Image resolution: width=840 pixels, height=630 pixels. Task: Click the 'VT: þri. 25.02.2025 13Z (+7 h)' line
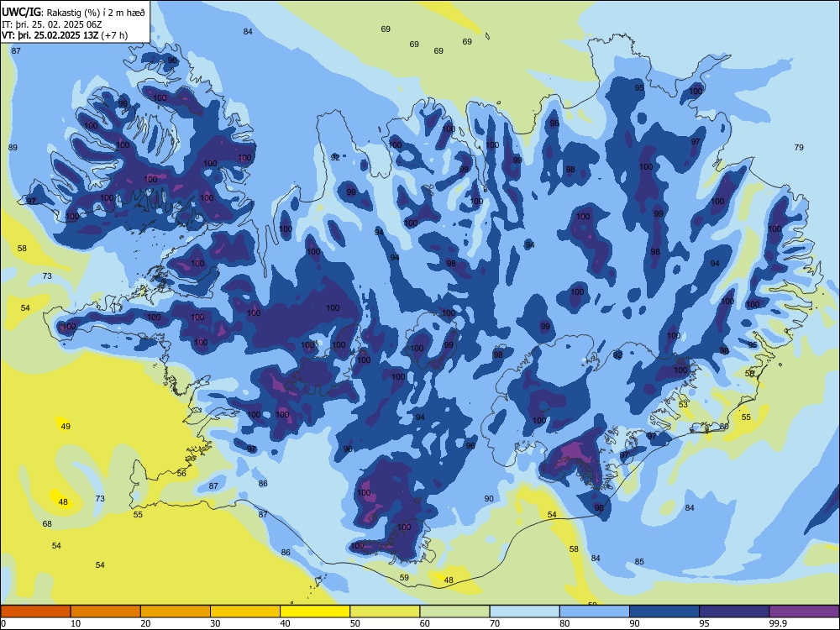(x=65, y=35)
